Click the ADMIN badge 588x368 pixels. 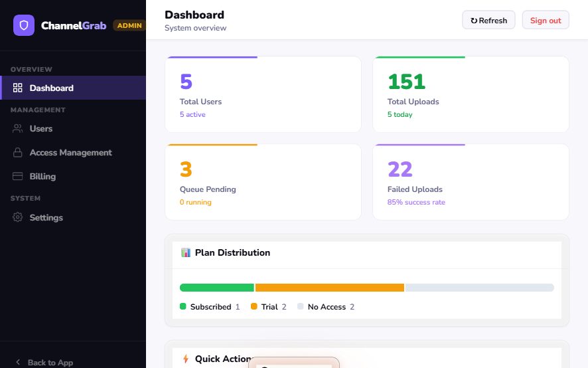(x=129, y=25)
